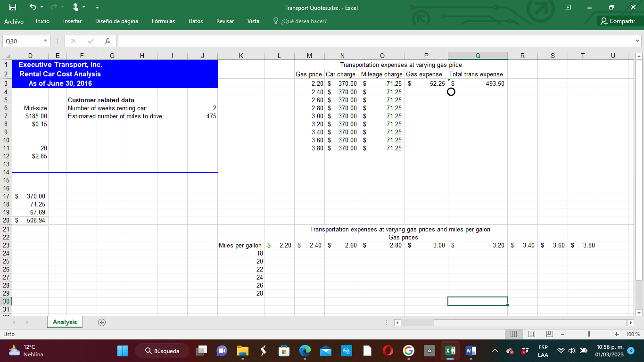Click horizontal scrollbar right arrow

pos(630,323)
